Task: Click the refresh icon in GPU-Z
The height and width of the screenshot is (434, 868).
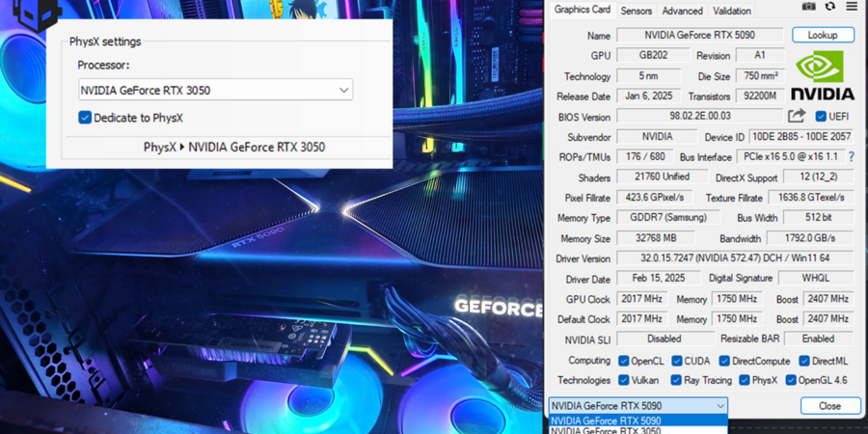Action: (x=829, y=7)
